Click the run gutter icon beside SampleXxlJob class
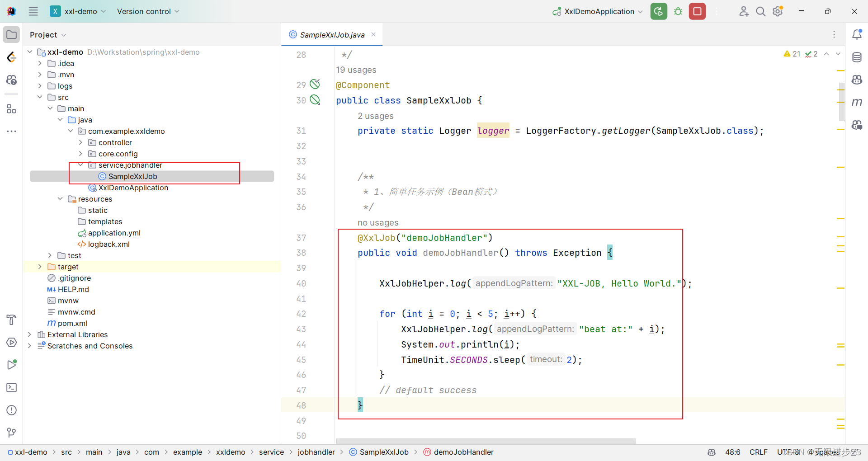The image size is (868, 461). pos(315,100)
